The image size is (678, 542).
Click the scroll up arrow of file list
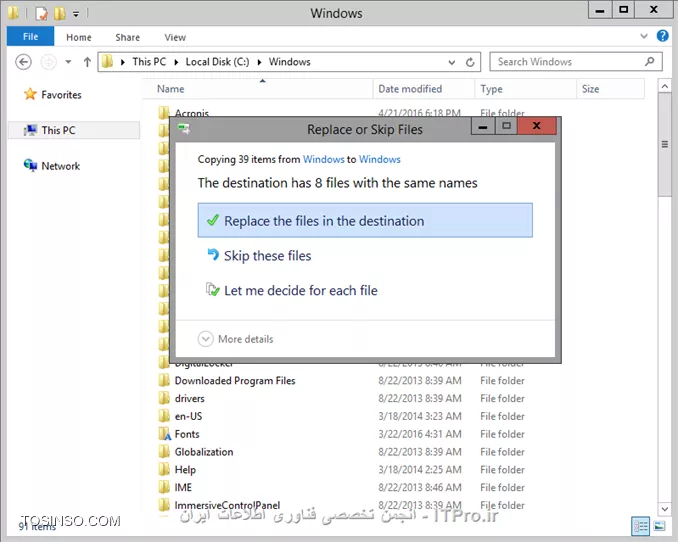tap(665, 87)
